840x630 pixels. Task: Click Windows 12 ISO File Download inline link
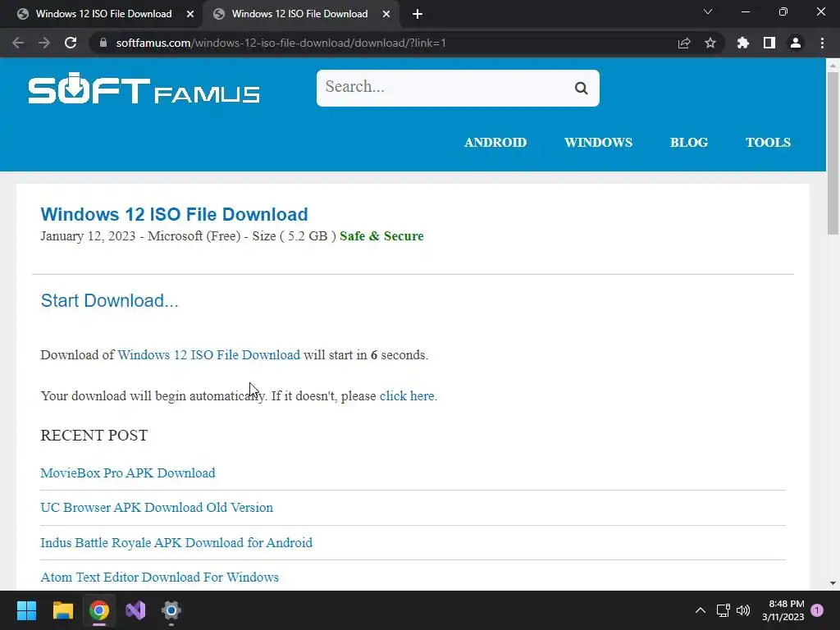(x=209, y=354)
